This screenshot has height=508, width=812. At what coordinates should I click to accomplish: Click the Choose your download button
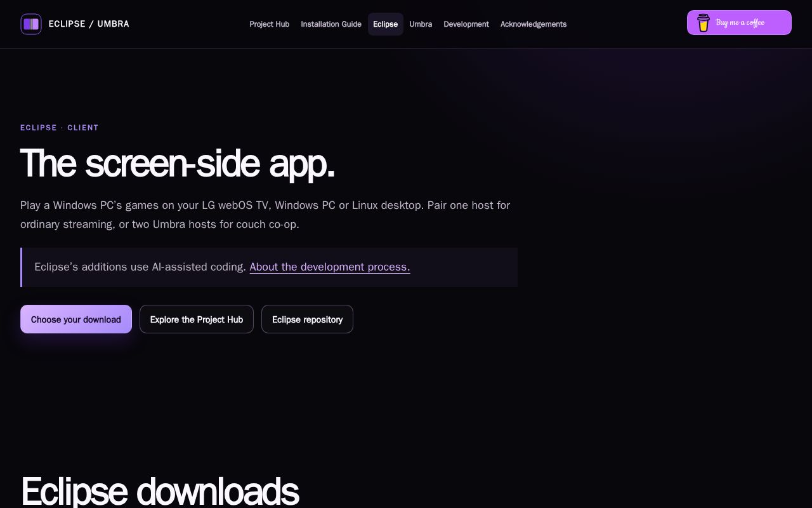[76, 319]
